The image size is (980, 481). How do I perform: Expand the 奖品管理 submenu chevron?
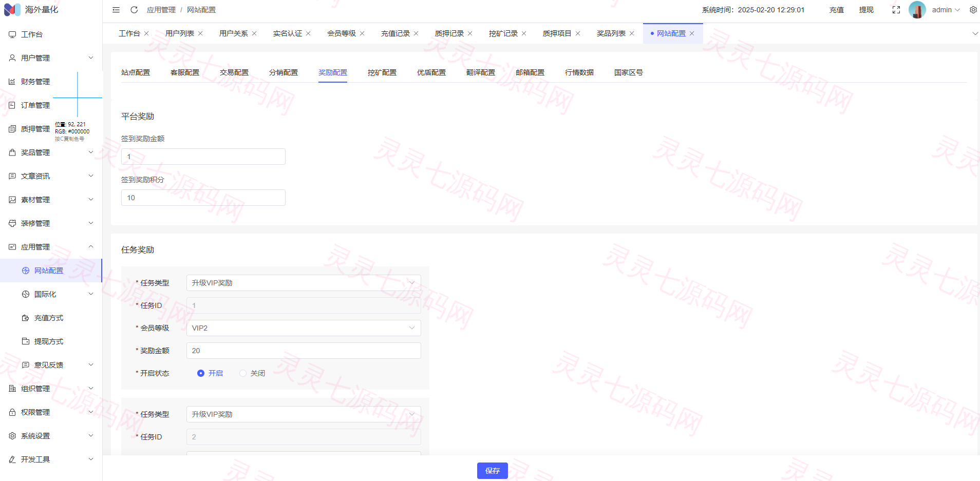91,152
